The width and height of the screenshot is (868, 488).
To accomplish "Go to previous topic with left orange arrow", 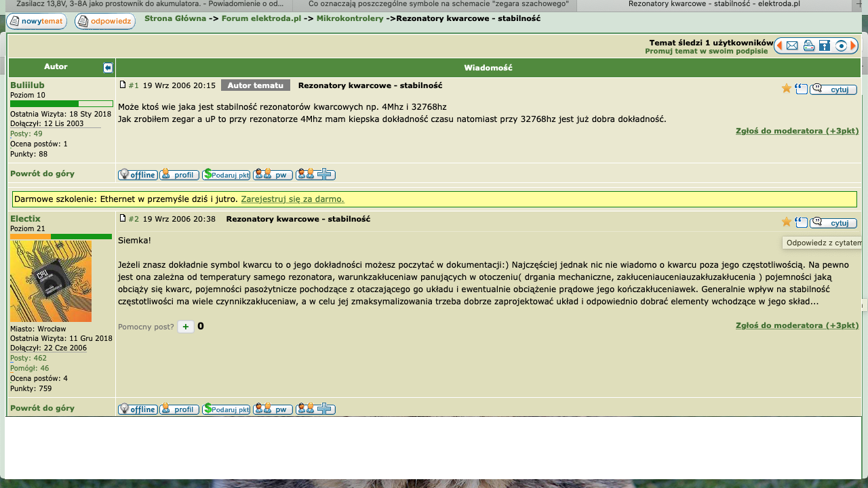I will (x=779, y=45).
